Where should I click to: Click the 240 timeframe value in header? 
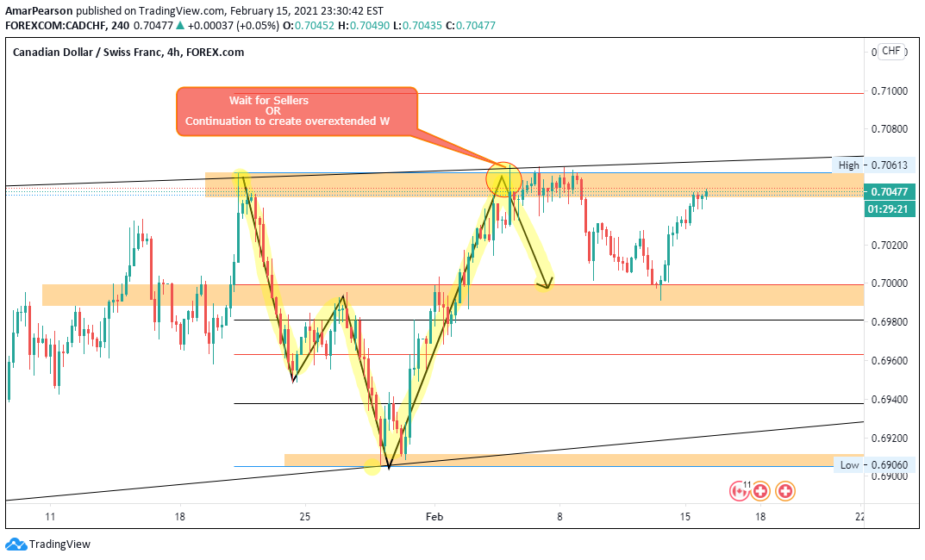point(120,25)
